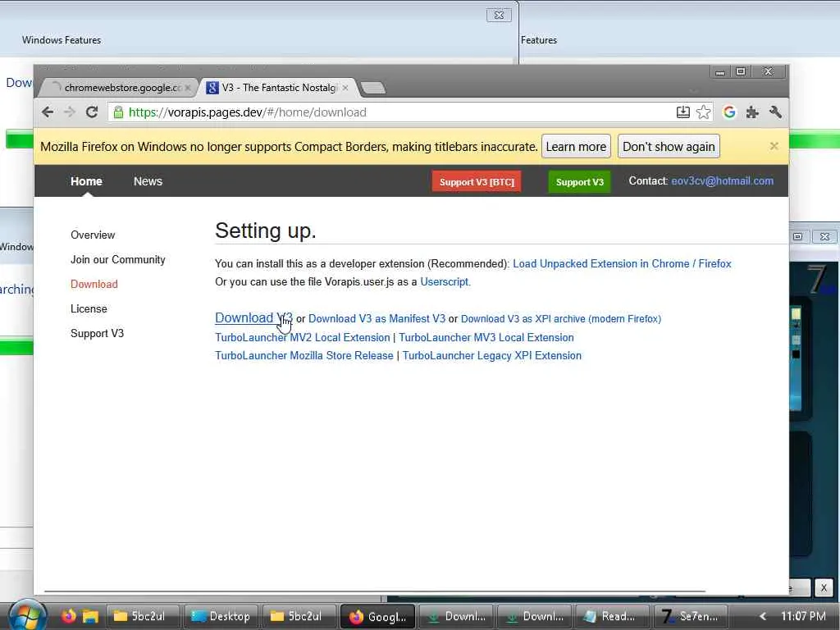840x630 pixels.
Task: Select Support V3 in the sidebar
Action: (97, 333)
